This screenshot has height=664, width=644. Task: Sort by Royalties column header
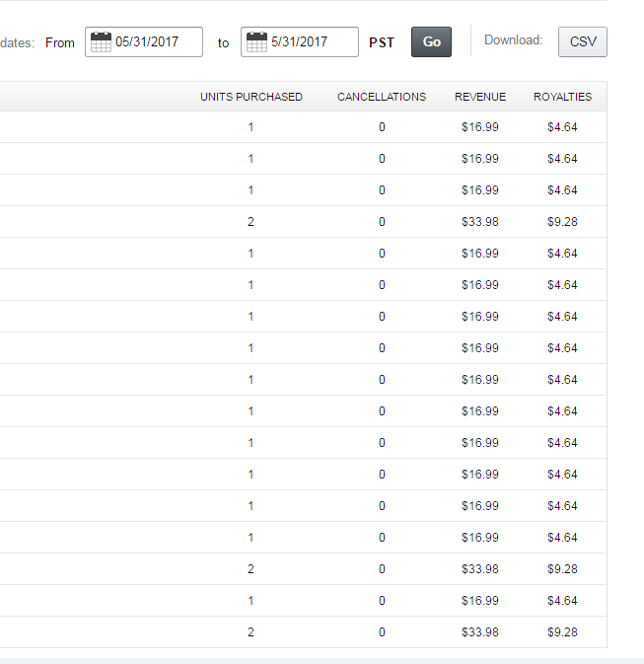tap(562, 97)
